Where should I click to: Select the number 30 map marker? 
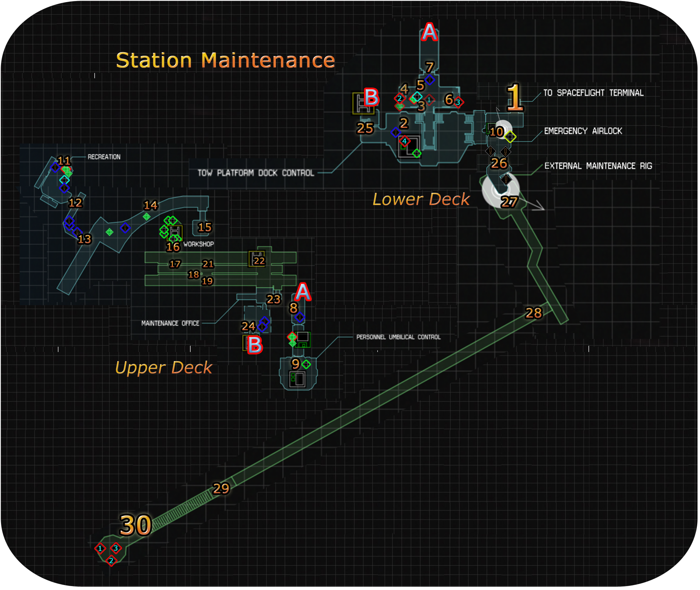135,525
